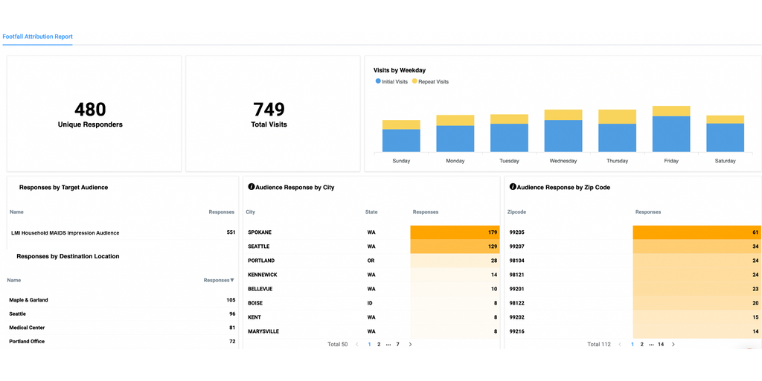Select the SEATTLE city row
This screenshot has height=381, width=762.
372,246
